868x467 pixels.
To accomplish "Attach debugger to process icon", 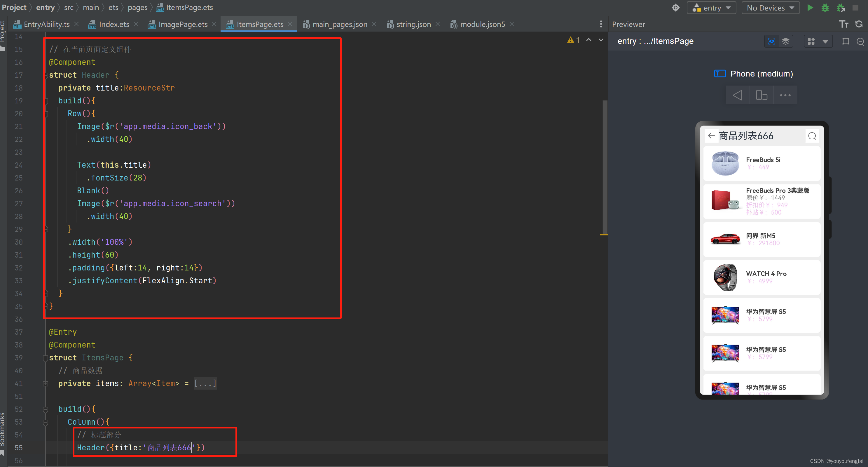I will (840, 7).
